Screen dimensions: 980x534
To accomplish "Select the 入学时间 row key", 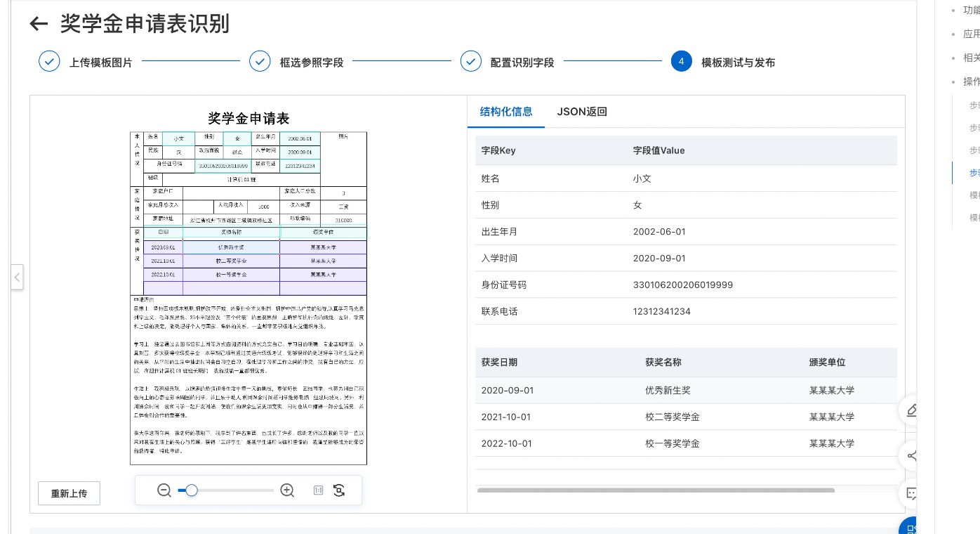I will (x=499, y=258).
